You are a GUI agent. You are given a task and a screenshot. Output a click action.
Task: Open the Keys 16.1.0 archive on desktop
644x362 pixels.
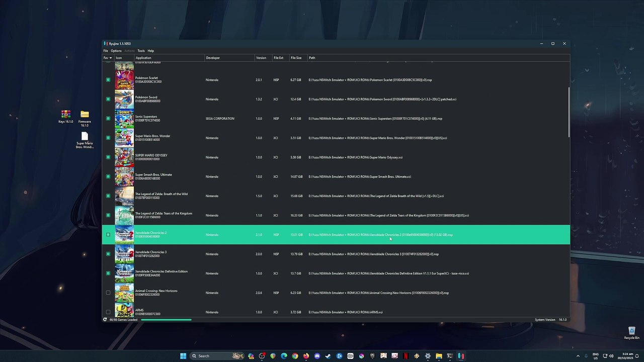(65, 117)
